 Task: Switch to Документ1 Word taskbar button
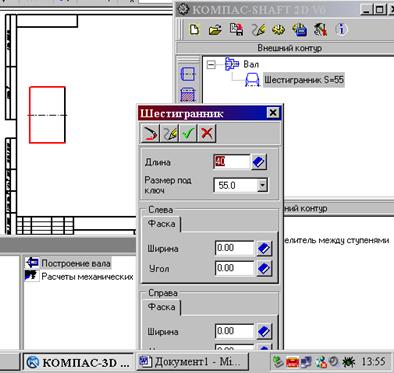[193, 362]
